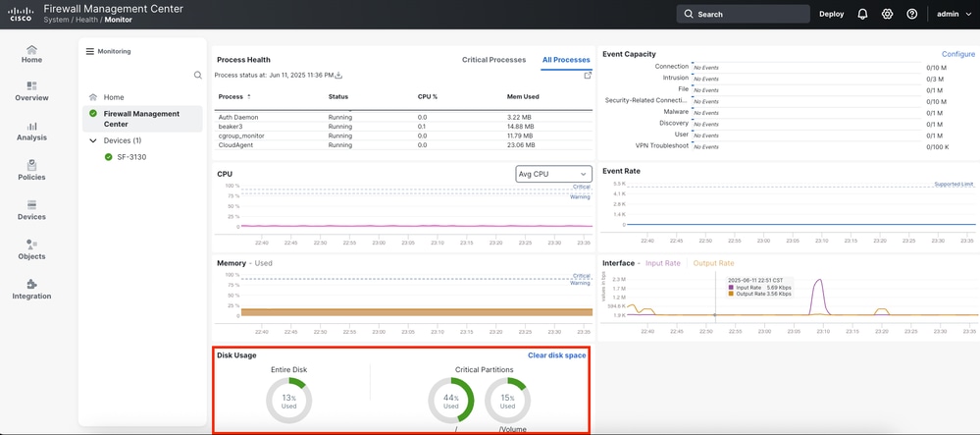Image resolution: width=980 pixels, height=435 pixels.
Task: Click the VPN Troubleshoot capacity row
Action: 788,146
